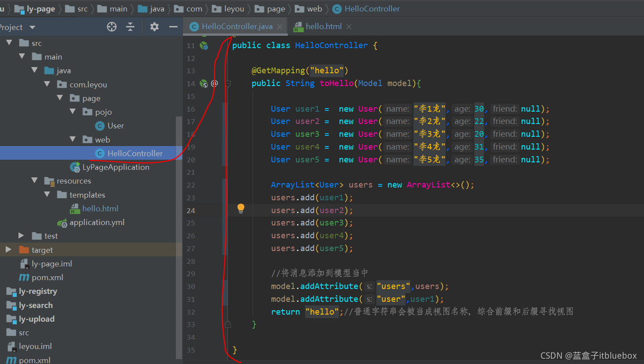
Task: Collapse the page package
Action: point(60,98)
